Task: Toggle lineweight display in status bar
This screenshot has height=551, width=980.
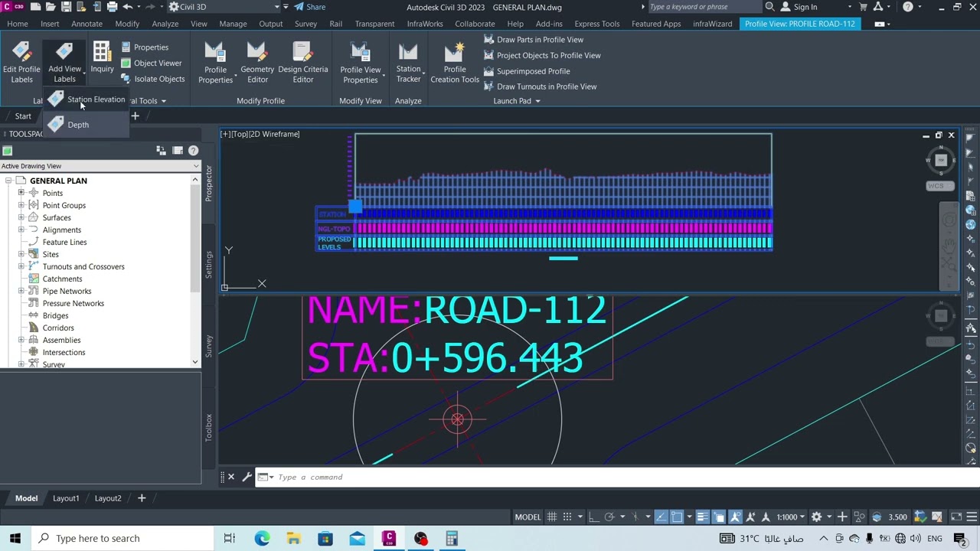Action: pos(702,517)
